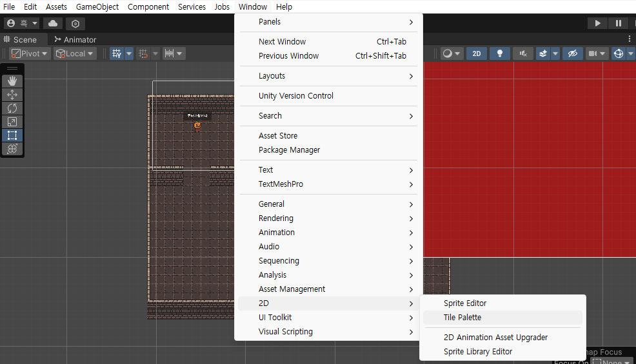Open Unity Version Control window
The width and height of the screenshot is (636, 364).
coord(328,96)
